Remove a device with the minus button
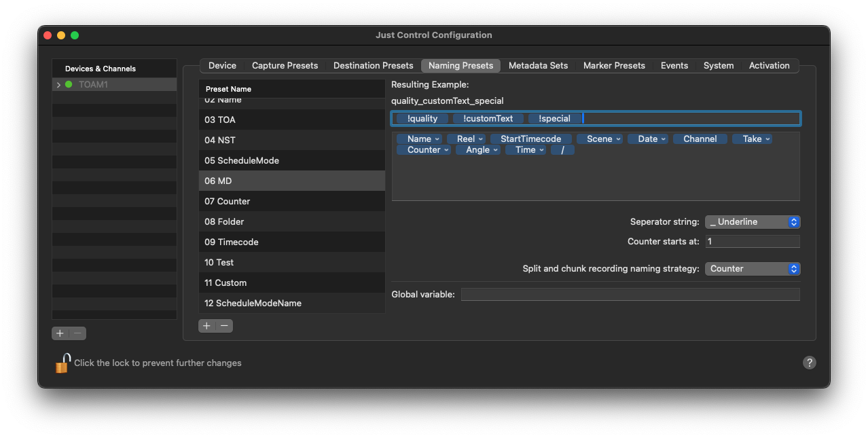 78,333
